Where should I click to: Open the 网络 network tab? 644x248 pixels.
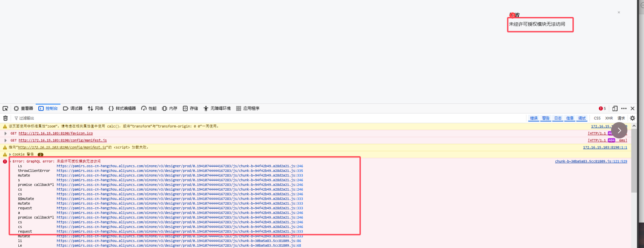(x=95, y=109)
